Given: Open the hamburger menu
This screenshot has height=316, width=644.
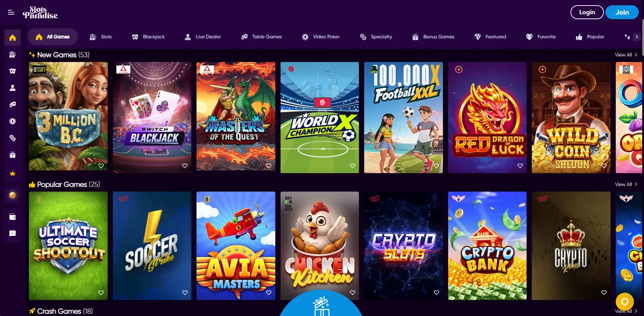Looking at the screenshot, I should 11,12.
